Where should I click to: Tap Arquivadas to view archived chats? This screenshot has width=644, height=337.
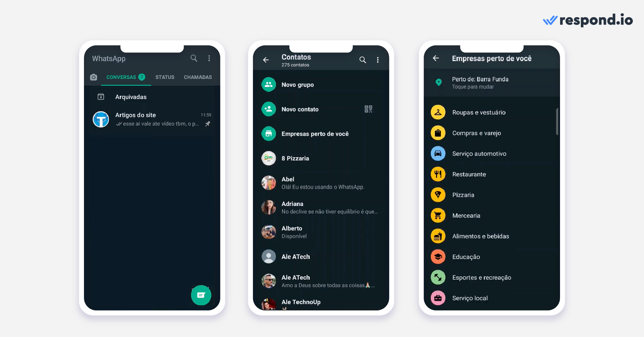tap(131, 97)
